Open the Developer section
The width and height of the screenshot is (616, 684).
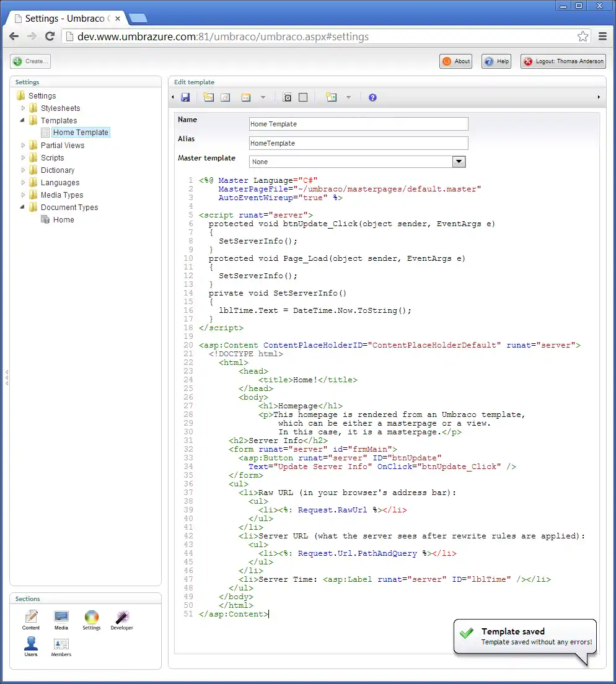pos(121,620)
